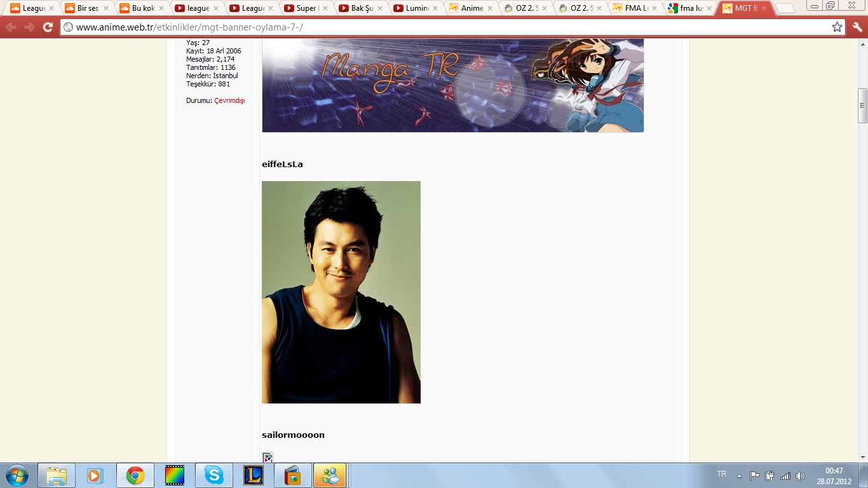Open a new tab with the new-tab button
This screenshot has width=868, height=488.
[785, 9]
